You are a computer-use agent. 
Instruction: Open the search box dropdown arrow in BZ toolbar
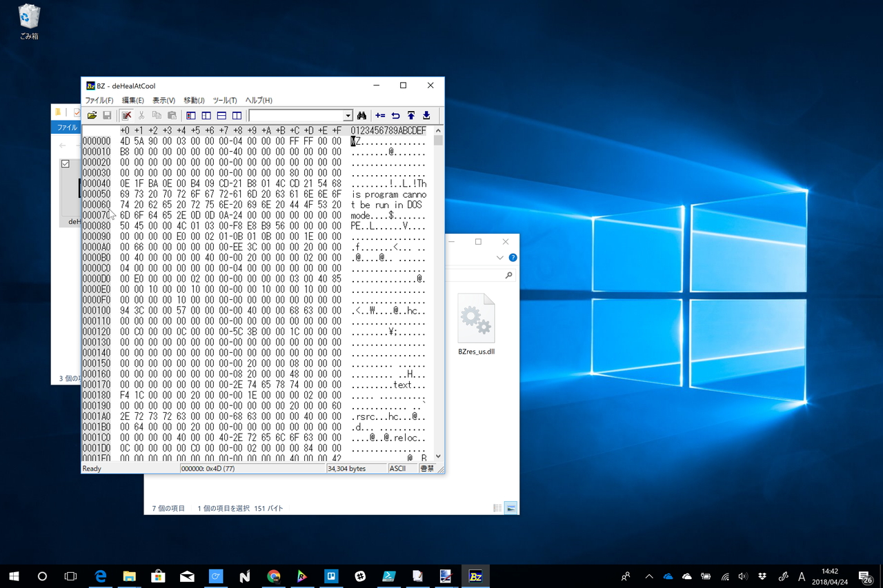click(x=348, y=116)
